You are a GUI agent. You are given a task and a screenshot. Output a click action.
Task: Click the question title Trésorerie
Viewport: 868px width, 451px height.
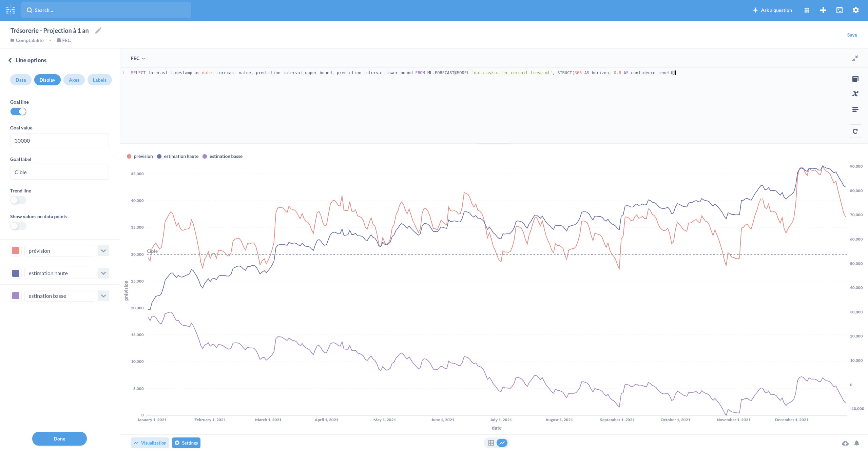point(50,30)
